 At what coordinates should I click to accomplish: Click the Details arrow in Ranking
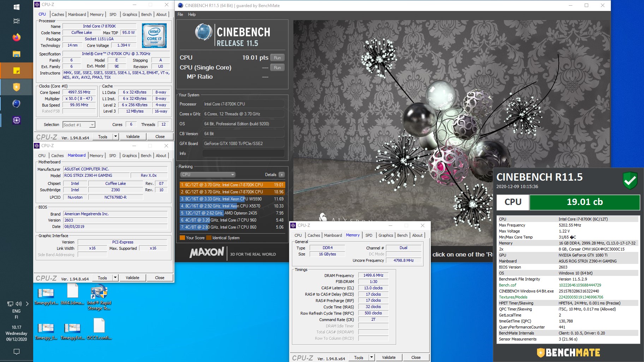point(281,175)
